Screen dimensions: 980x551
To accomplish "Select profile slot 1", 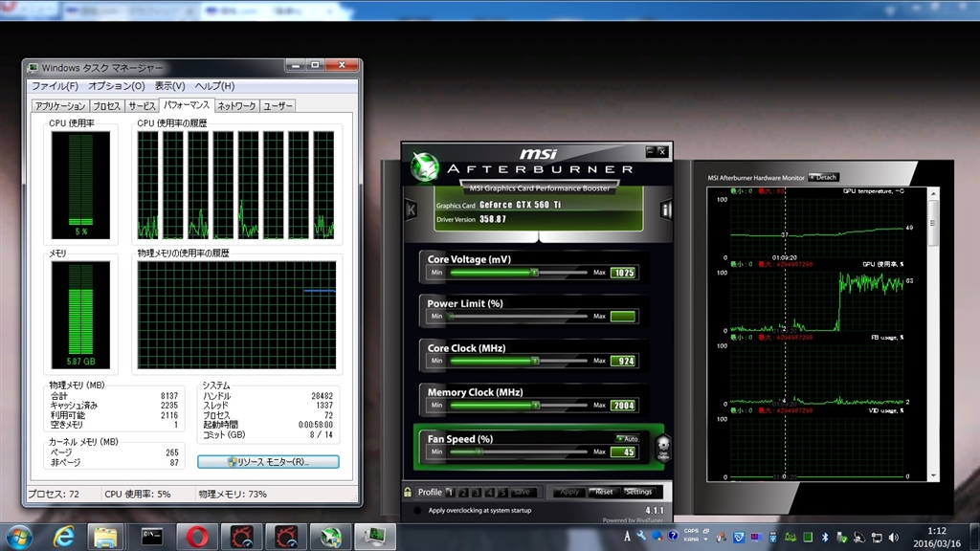I will [450, 492].
